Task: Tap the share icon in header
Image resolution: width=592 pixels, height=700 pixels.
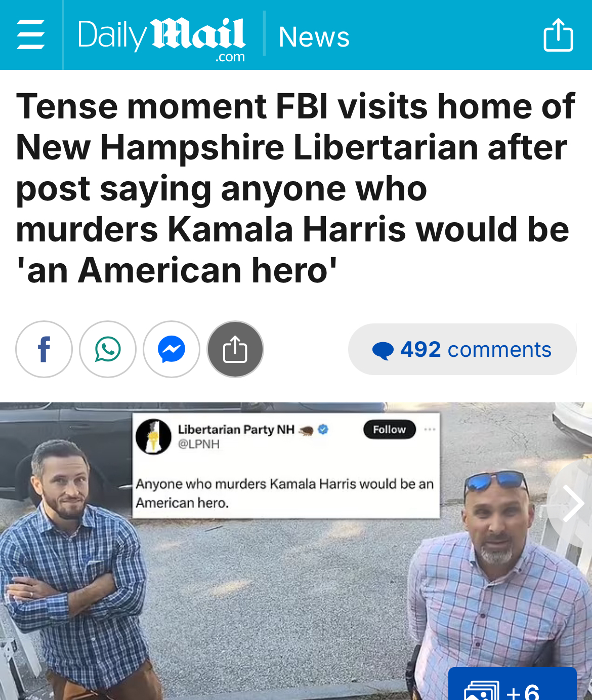Action: 558,34
